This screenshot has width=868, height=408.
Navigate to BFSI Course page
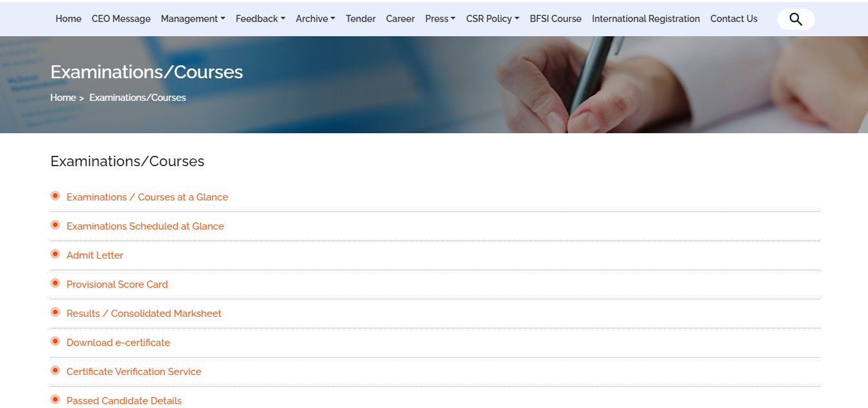point(555,19)
